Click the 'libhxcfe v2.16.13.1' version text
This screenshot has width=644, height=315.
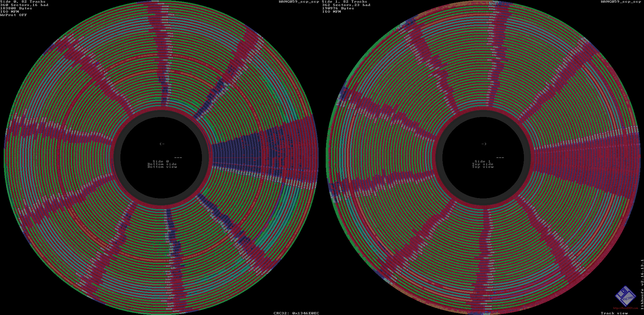click(x=642, y=284)
